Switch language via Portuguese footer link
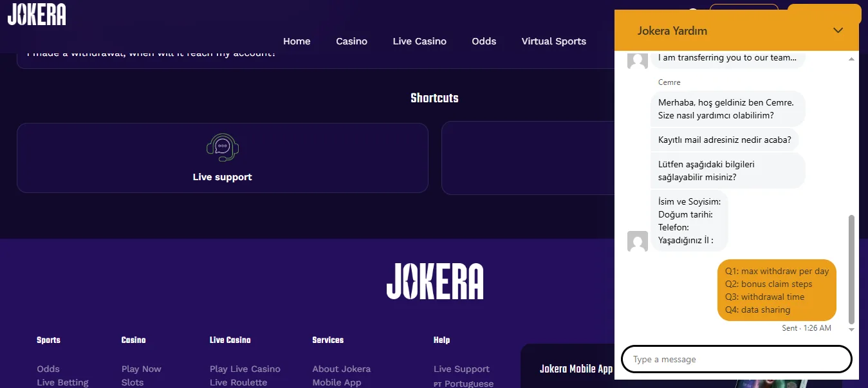The width and height of the screenshot is (868, 388). [x=463, y=383]
